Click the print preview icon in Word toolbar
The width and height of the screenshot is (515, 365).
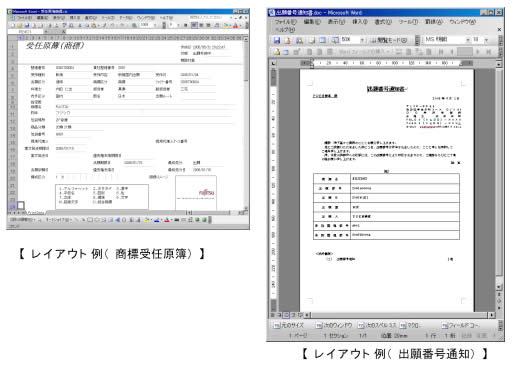tap(299, 40)
